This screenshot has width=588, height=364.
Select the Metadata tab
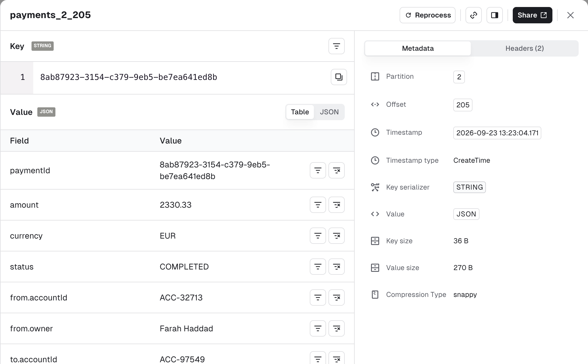coord(418,48)
